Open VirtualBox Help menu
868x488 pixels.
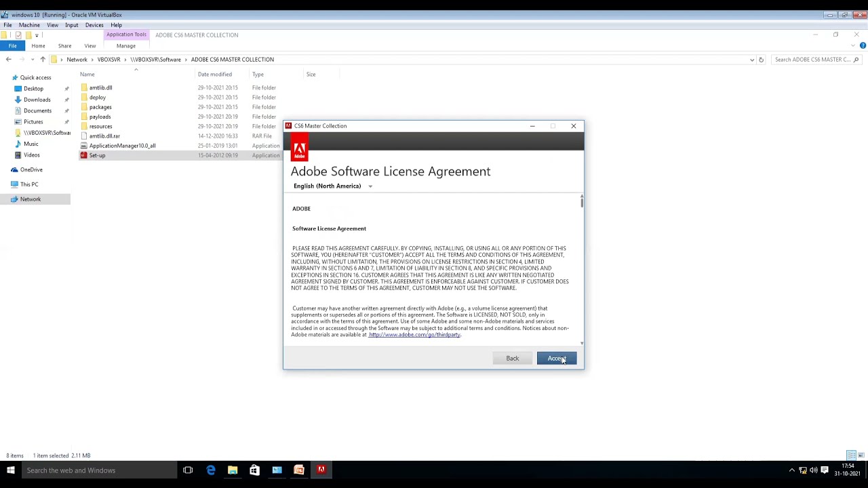[116, 25]
